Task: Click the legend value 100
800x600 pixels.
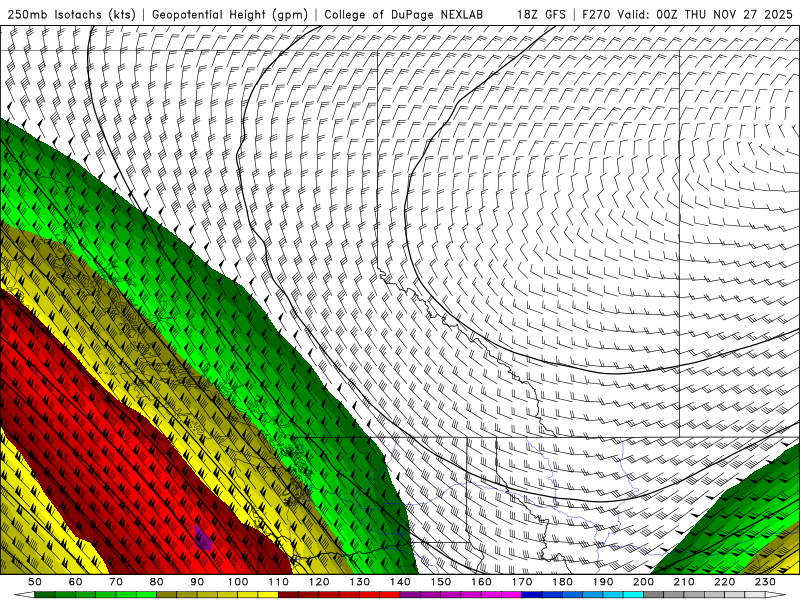Action: pos(238,582)
